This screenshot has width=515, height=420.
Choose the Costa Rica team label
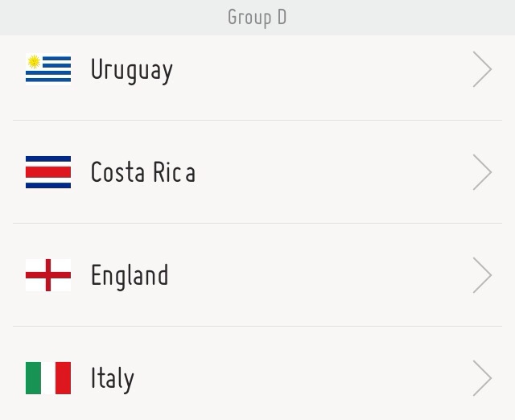pos(143,171)
